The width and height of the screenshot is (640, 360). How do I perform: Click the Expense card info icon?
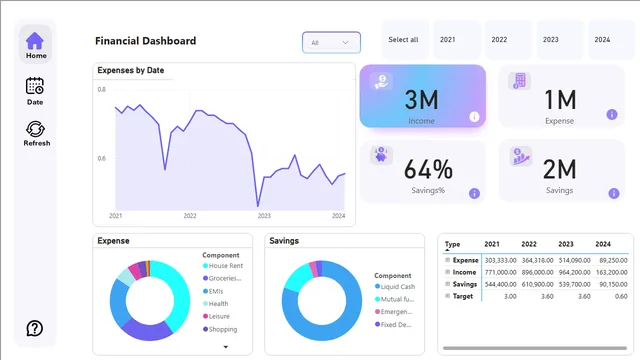point(612,115)
